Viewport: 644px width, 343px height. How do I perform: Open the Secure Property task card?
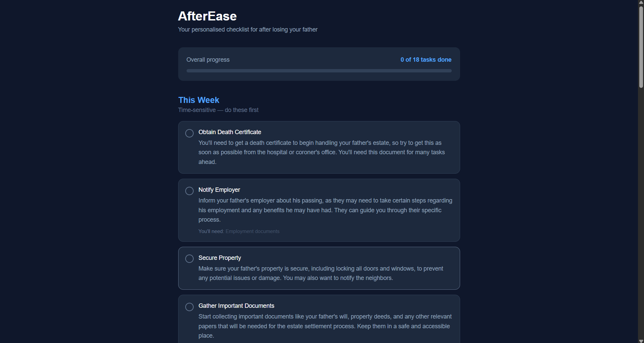[x=319, y=268]
